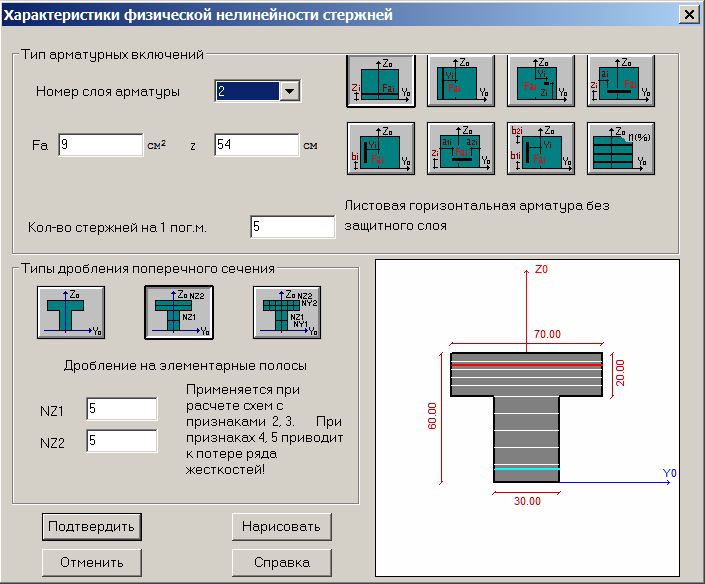The height and width of the screenshot is (584, 705).
Task: Choose grid subdivision NY NZ icon
Action: [287, 312]
